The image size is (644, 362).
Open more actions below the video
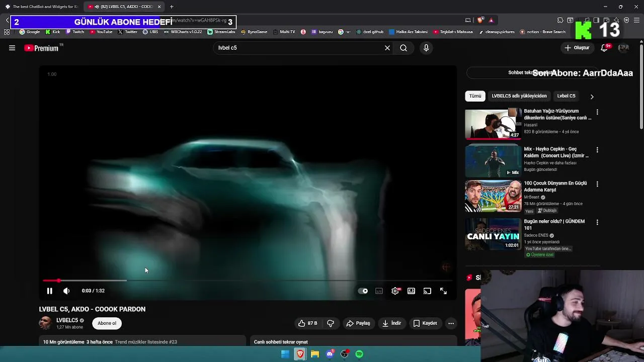[x=451, y=323]
